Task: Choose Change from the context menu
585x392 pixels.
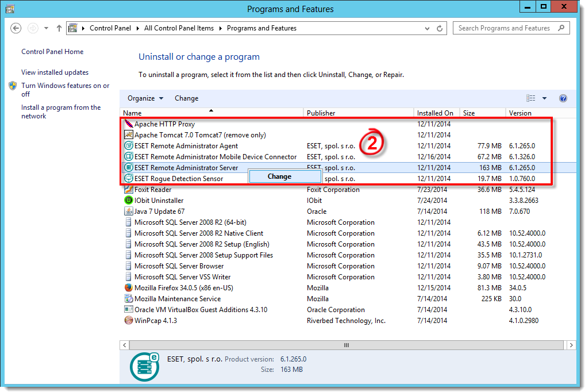Action: tap(285, 176)
